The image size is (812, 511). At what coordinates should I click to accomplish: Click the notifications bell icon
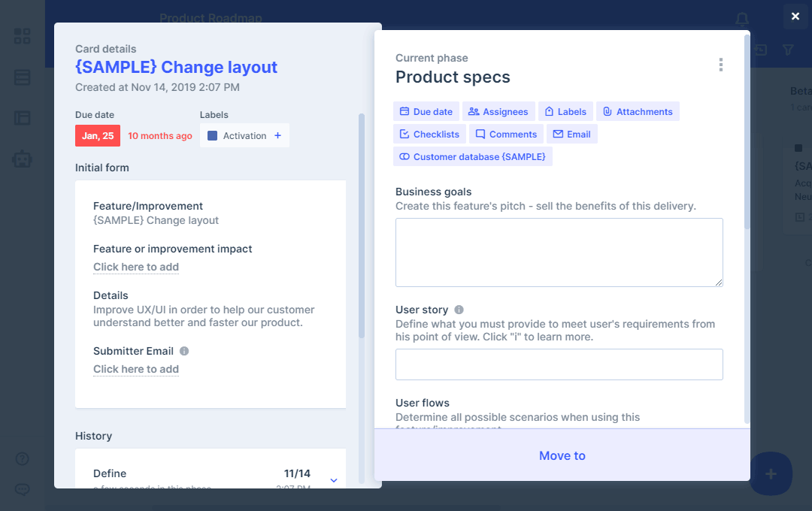coord(742,19)
